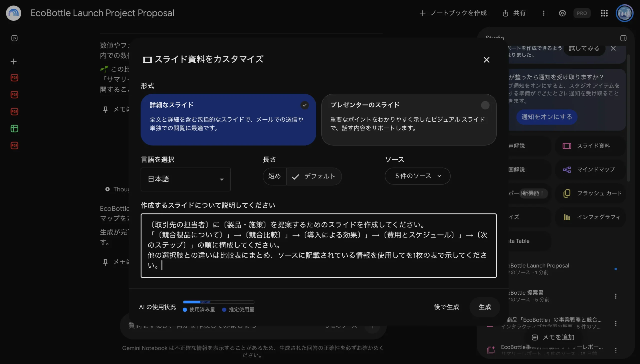Open the header three-dot menu
The image size is (640, 364).
tap(543, 13)
